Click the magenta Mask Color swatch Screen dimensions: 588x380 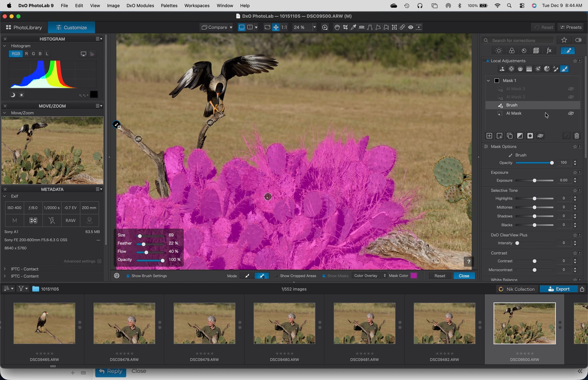coord(413,276)
